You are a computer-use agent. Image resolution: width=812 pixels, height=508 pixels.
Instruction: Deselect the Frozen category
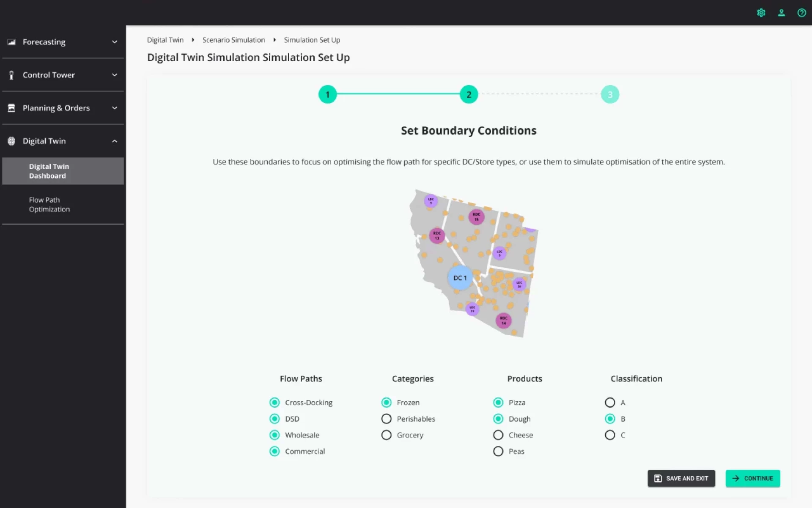[x=386, y=403]
